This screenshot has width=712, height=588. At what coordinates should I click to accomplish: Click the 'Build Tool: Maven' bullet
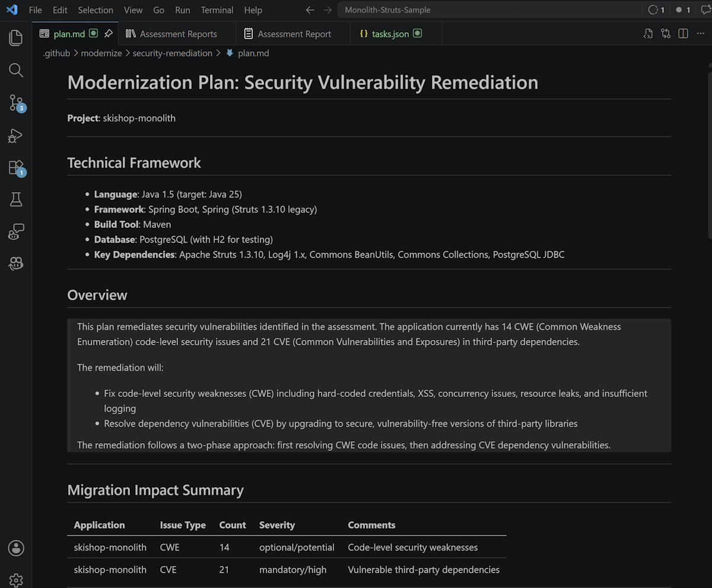[x=132, y=224]
